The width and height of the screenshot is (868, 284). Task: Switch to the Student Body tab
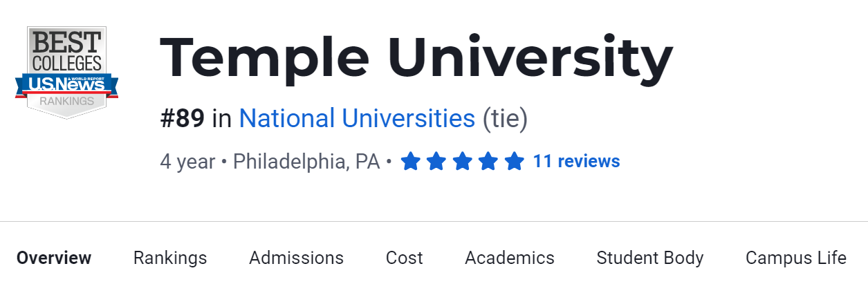[x=650, y=258]
